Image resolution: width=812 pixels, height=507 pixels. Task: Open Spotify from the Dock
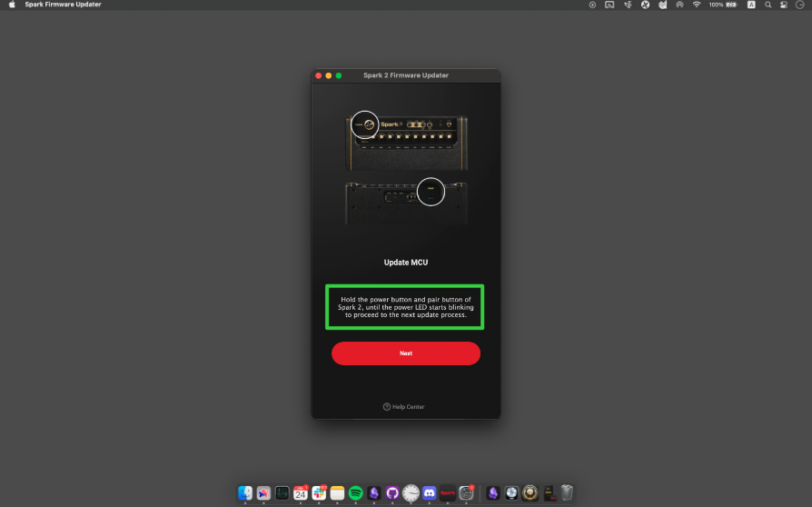click(x=356, y=493)
